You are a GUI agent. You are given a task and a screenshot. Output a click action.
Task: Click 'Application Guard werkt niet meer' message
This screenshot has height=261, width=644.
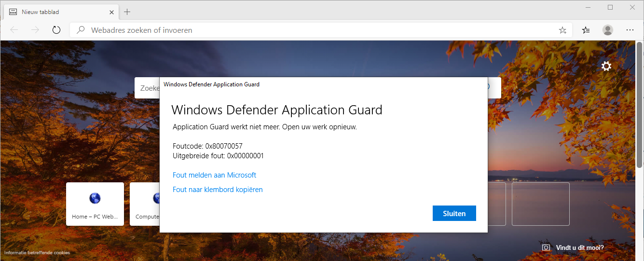265,127
